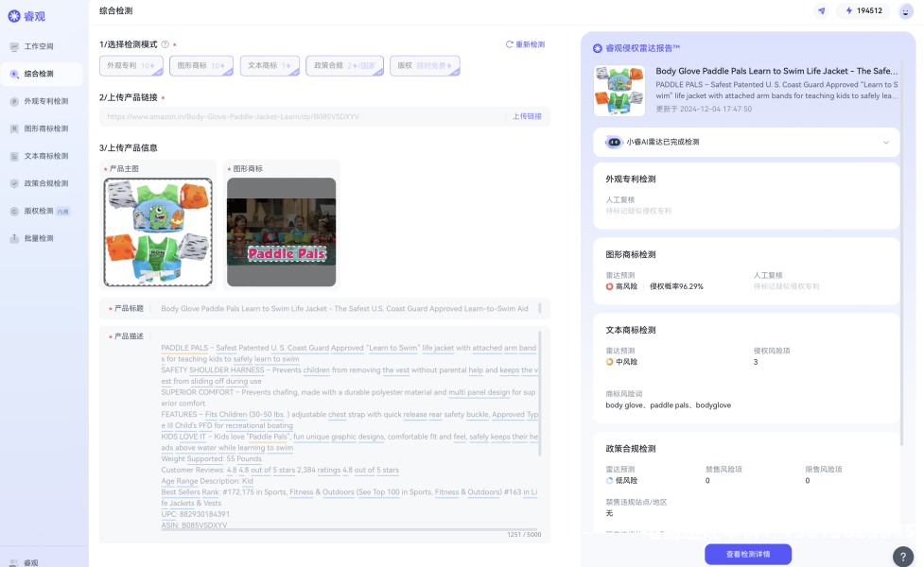Click the 版权检测 sidebar icon

pos(14,211)
